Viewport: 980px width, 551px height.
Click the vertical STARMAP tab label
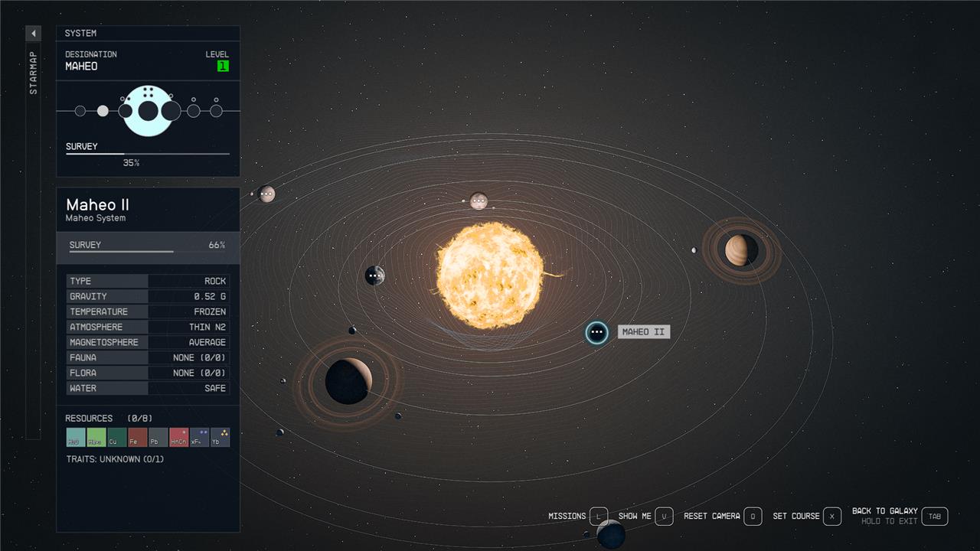(x=33, y=73)
